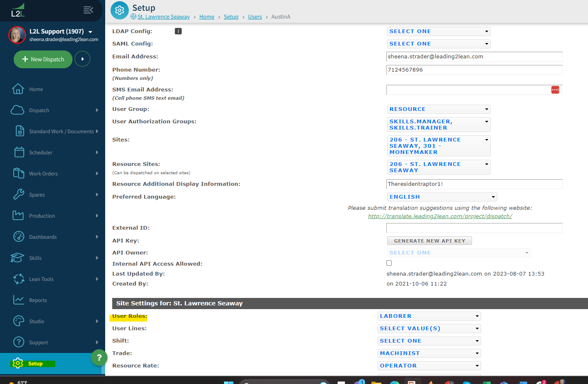Collapse the sidebar using hamburger icon
The image size is (588, 384).
88,10
